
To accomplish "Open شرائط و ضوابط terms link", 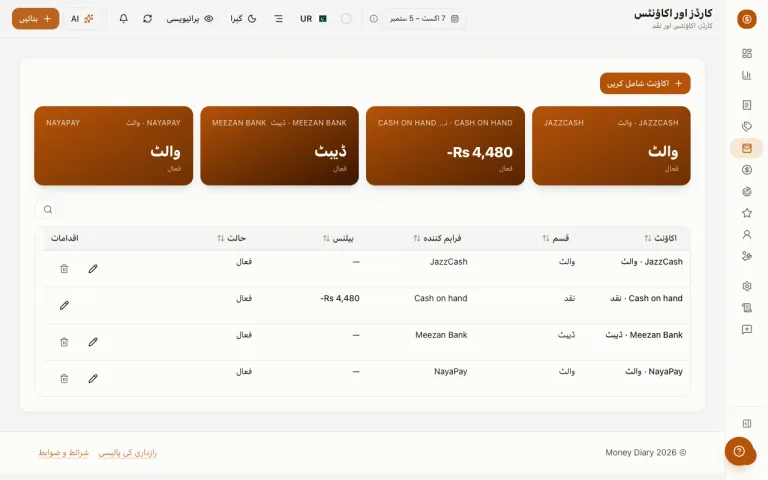I will (x=63, y=453).
